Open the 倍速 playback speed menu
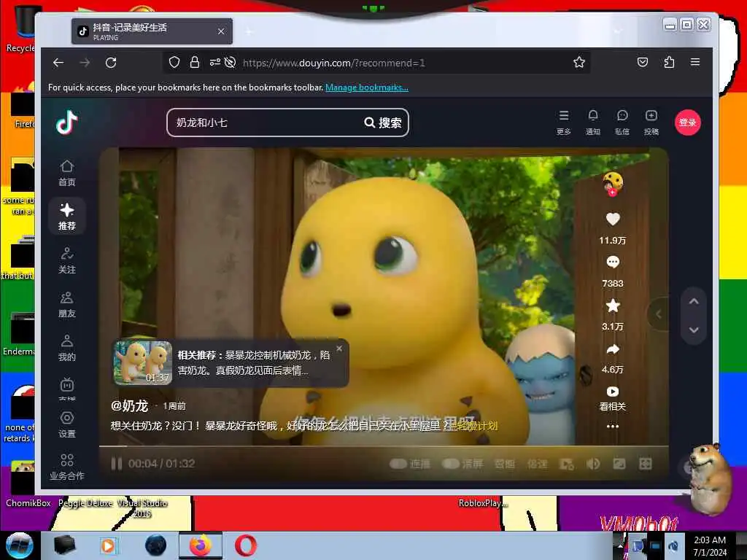Image resolution: width=747 pixels, height=560 pixels. pyautogui.click(x=537, y=464)
